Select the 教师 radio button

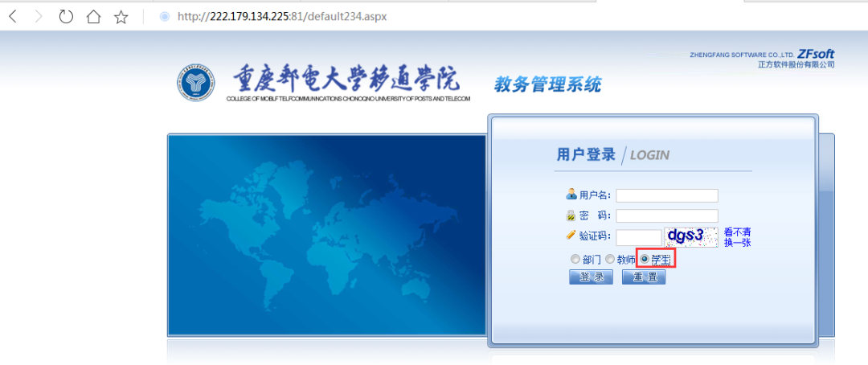pyautogui.click(x=610, y=259)
